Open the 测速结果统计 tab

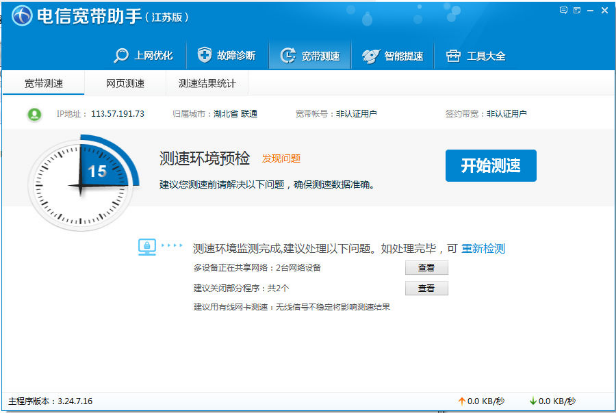coord(207,83)
